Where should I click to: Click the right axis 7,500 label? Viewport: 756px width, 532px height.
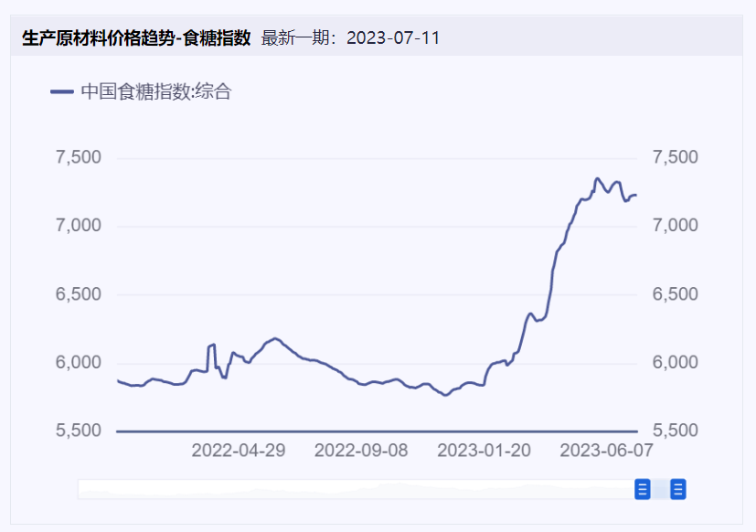click(x=676, y=157)
